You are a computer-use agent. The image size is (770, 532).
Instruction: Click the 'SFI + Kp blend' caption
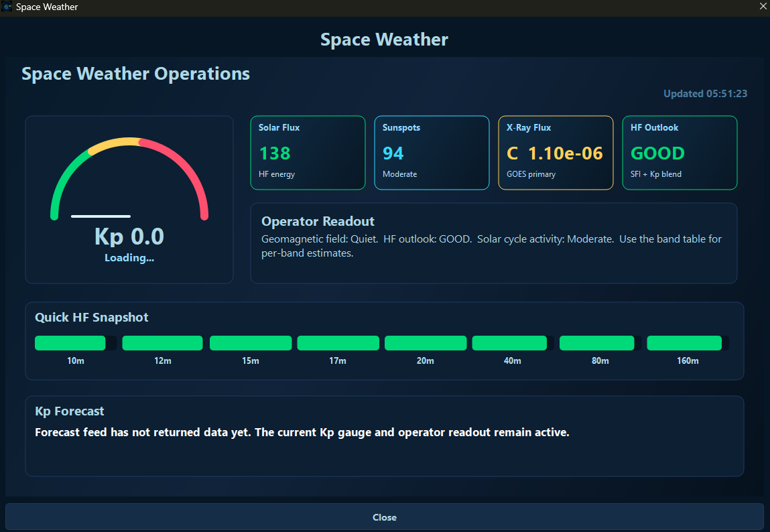coord(655,174)
